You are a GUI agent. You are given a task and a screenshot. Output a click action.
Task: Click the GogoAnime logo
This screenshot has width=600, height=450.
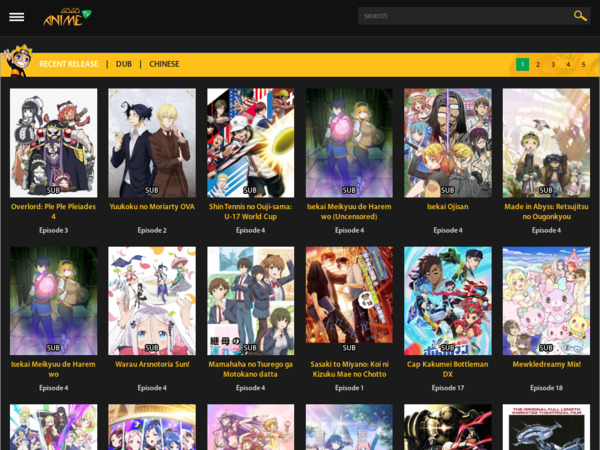coord(67,17)
